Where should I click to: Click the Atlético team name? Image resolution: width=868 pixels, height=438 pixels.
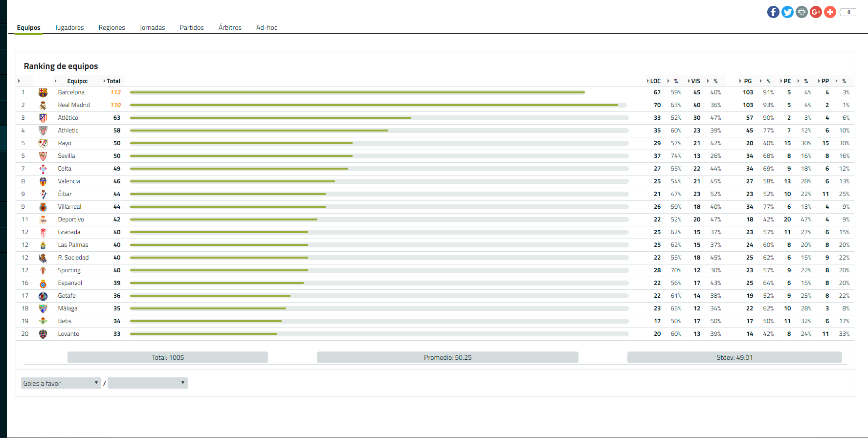(68, 118)
